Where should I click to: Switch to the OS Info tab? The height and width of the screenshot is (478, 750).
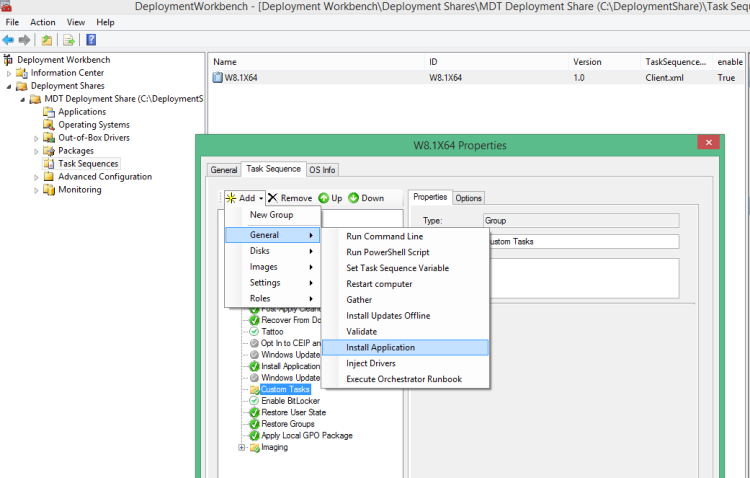[322, 170]
